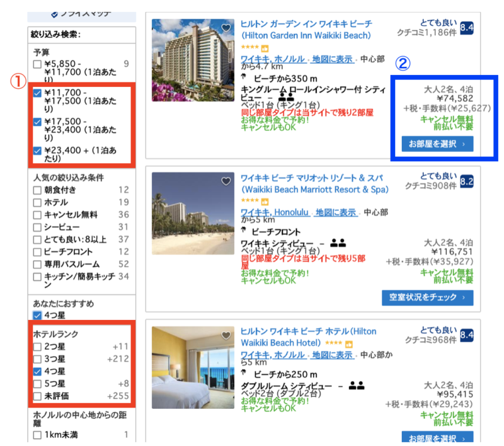Uncheck the ¥23,400 + budget filter
Screen dimensions: 504x446
pos(37,151)
